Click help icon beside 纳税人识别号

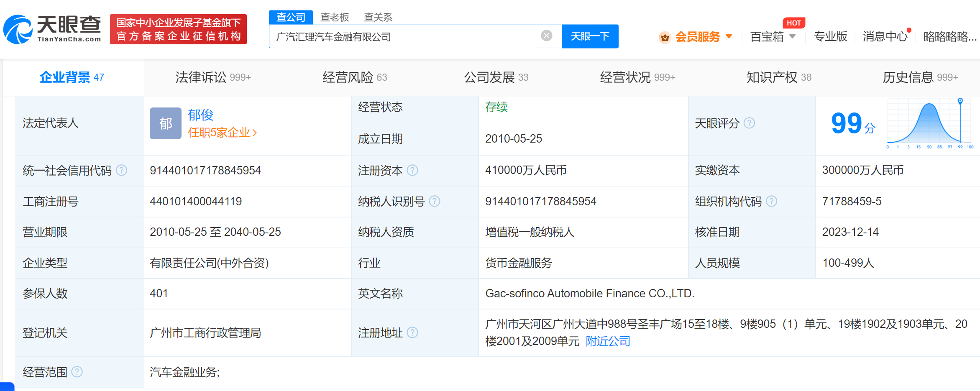pos(435,201)
